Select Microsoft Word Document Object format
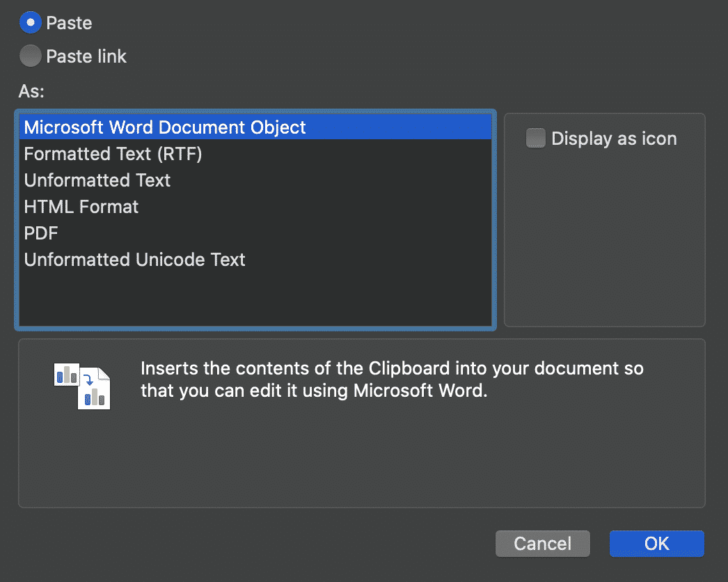Image resolution: width=728 pixels, height=582 pixels. click(164, 127)
